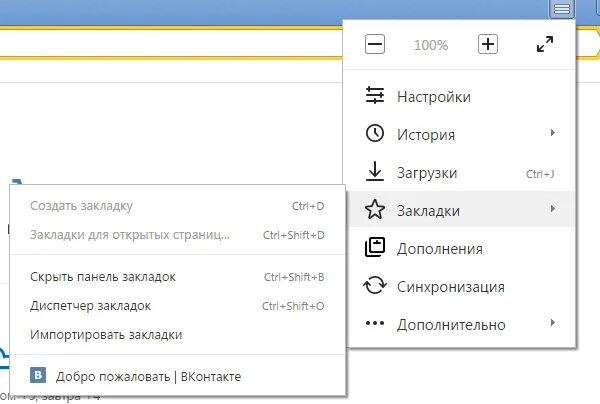600x404 pixels.
Task: Click the Закладки star icon
Action: click(375, 209)
